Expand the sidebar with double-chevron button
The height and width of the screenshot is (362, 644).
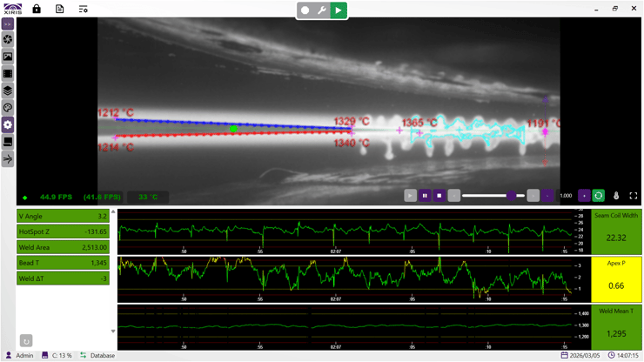click(8, 24)
